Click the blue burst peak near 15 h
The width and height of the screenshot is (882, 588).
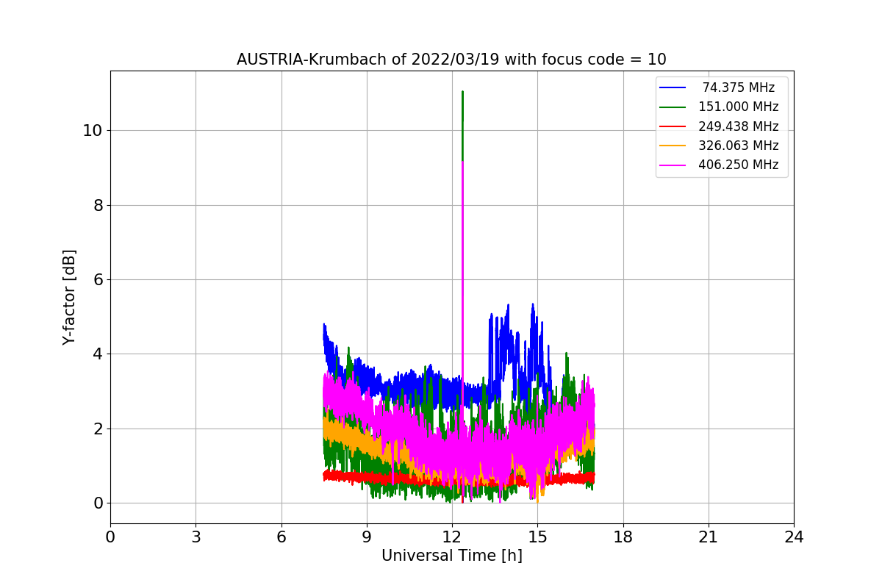[x=533, y=304]
